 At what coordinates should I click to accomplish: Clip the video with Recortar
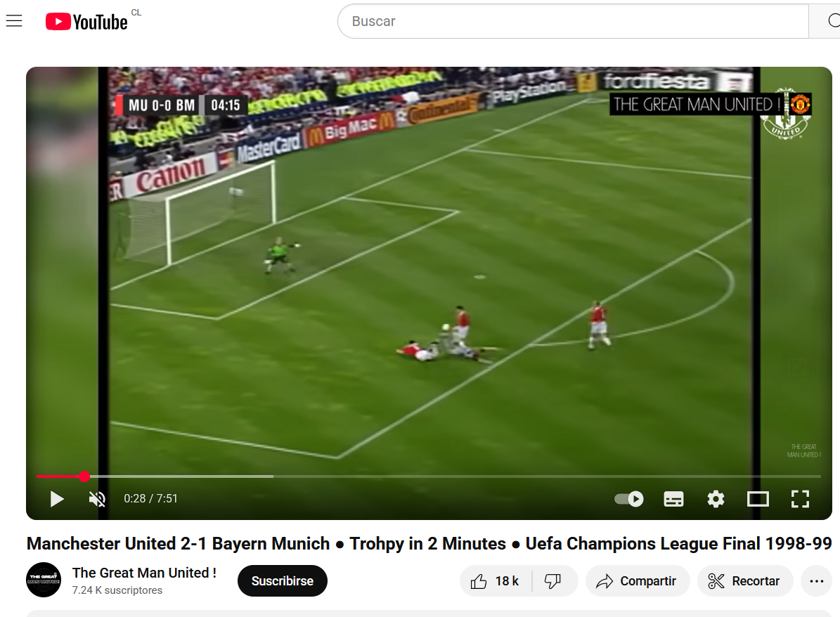coord(744,580)
